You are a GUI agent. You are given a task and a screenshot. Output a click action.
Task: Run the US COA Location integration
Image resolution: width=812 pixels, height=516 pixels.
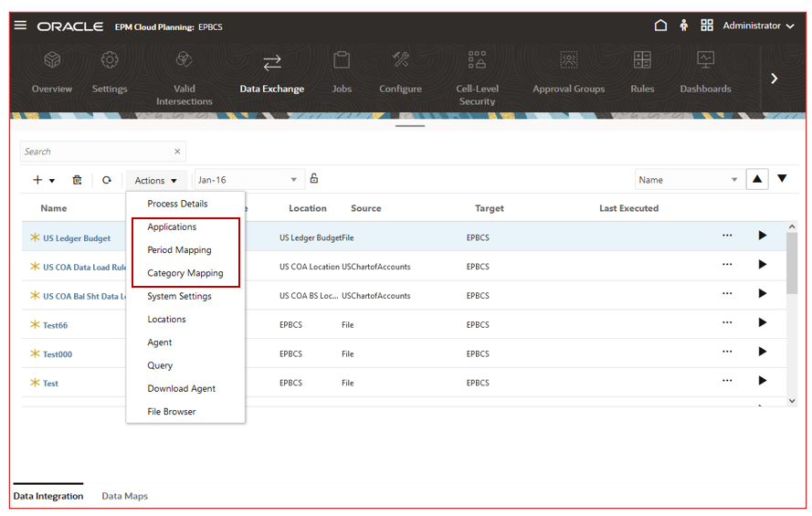click(763, 265)
